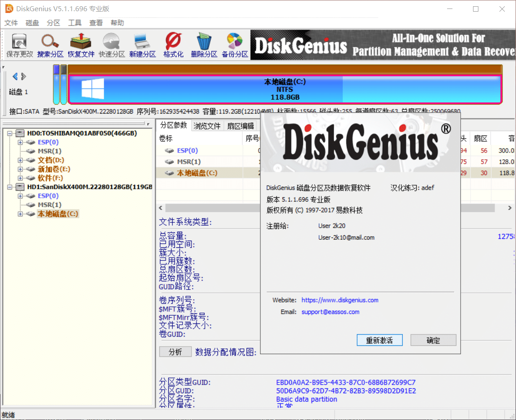Click the DiskGenius title bar app icon

[9, 8]
